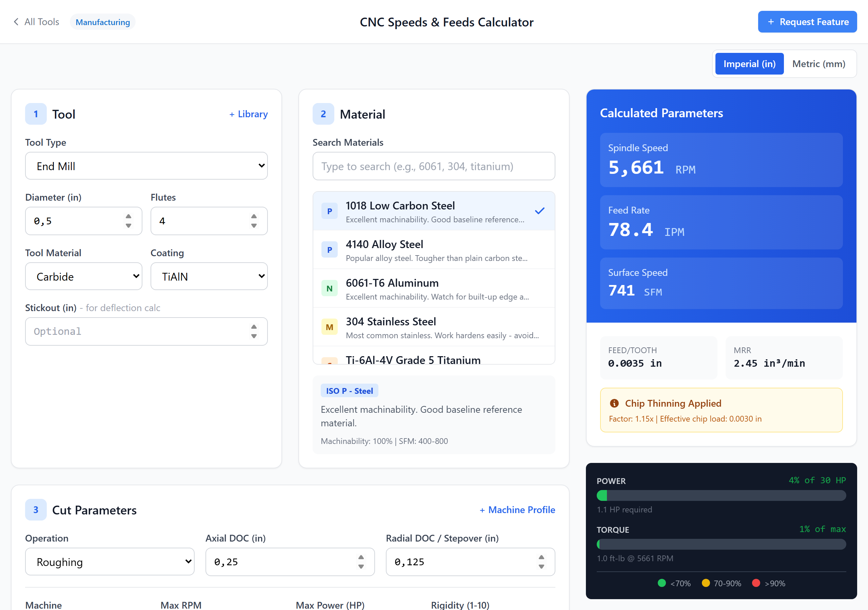Open the Operation Roughing dropdown
Screen dimensions: 868x610
110,562
